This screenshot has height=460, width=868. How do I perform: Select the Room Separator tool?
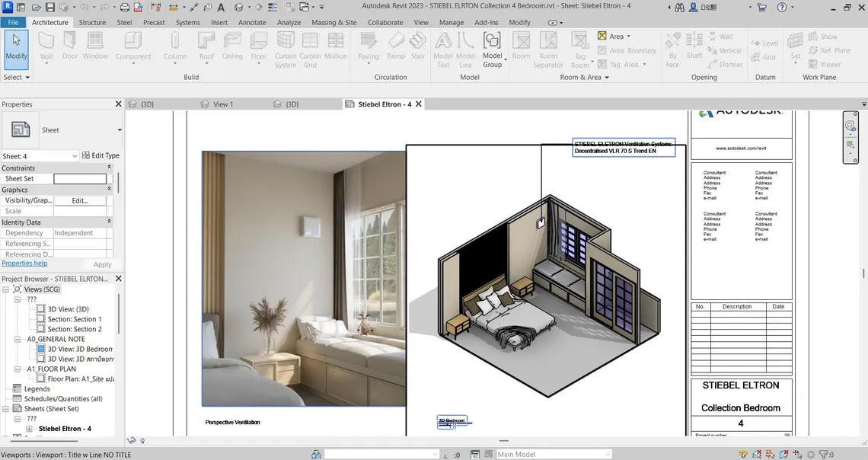coord(548,50)
